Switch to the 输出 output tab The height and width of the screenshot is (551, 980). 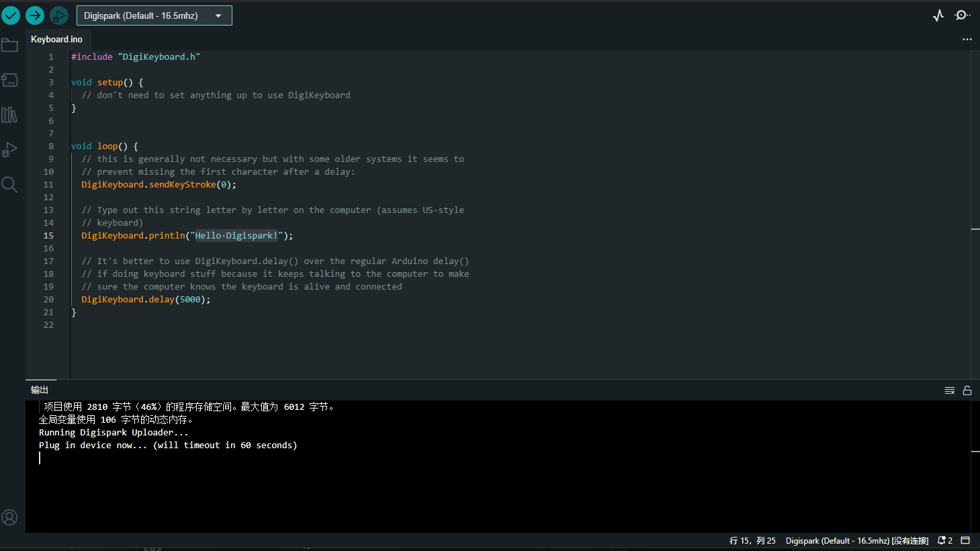pos(39,389)
